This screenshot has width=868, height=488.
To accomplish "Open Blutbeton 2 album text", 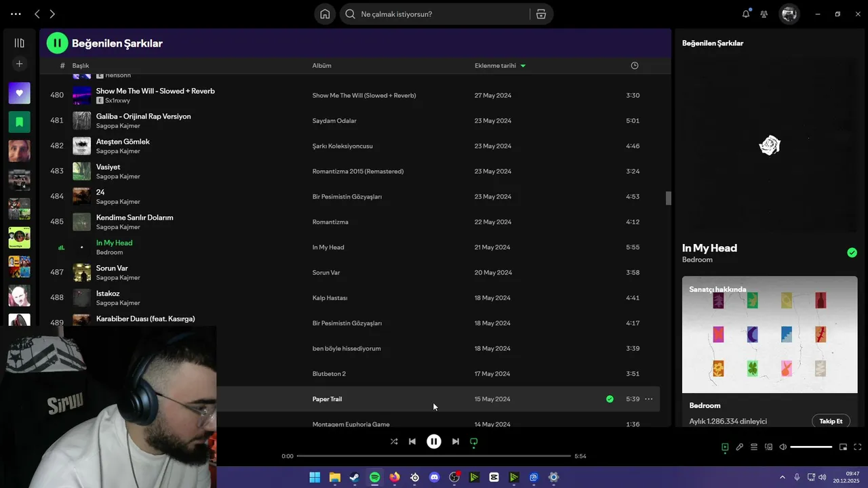I will click(329, 374).
